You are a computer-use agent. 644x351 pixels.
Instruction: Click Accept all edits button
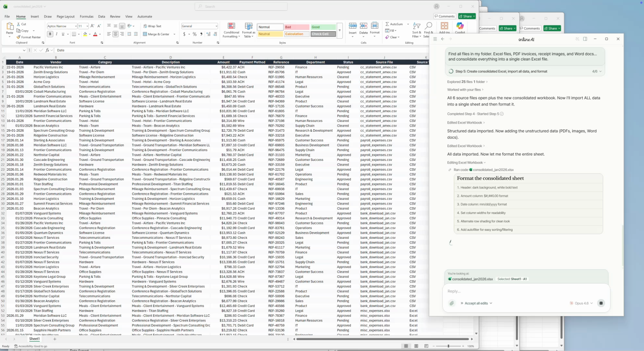click(476, 303)
